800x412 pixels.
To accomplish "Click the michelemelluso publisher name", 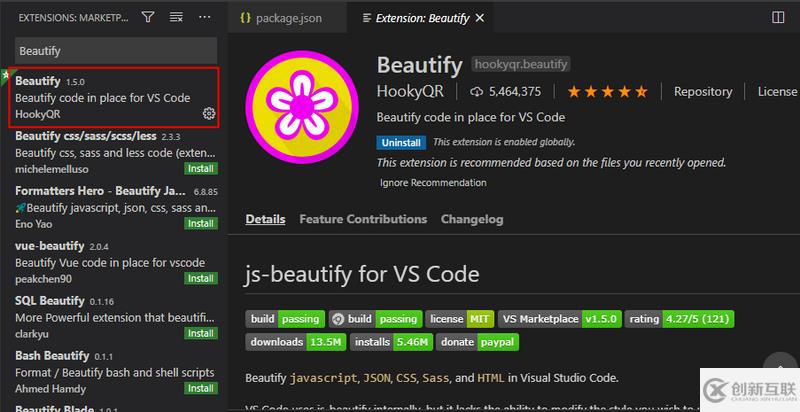I will point(52,169).
